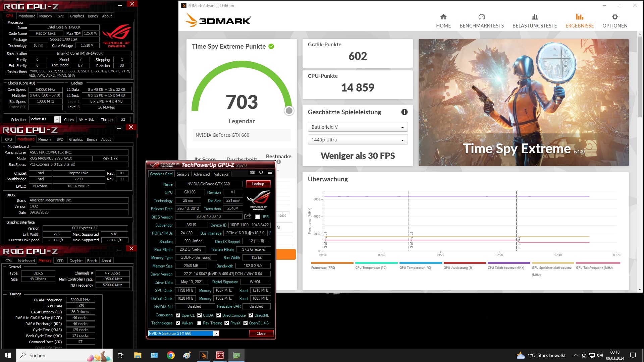Click the clock and date in taskbar
This screenshot has width=644, height=362.
pyautogui.click(x=615, y=355)
